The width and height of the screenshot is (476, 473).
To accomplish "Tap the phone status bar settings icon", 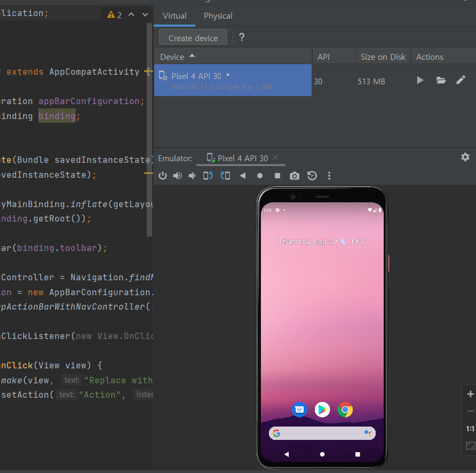I will pos(277,210).
